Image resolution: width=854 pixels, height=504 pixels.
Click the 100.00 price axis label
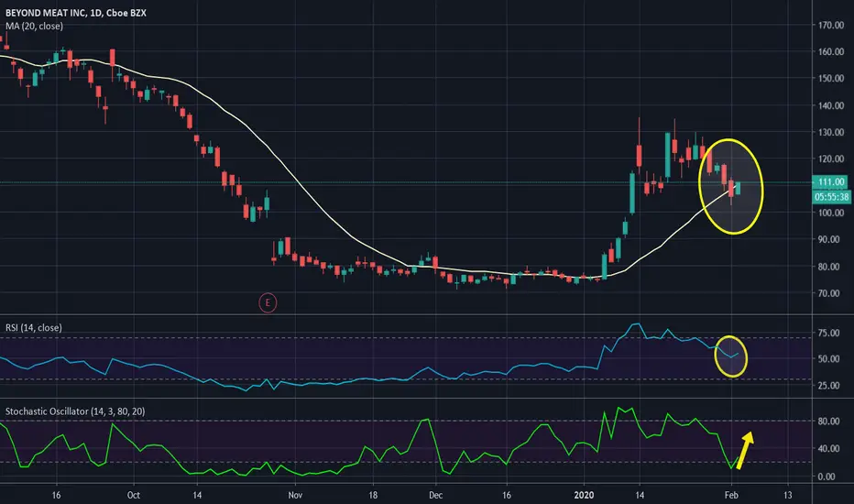point(831,213)
